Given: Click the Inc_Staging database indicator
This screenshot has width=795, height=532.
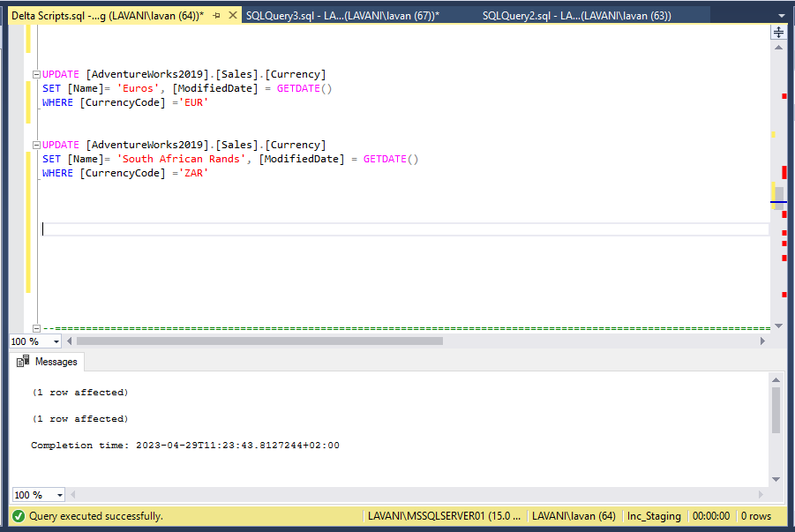Looking at the screenshot, I should (x=654, y=516).
